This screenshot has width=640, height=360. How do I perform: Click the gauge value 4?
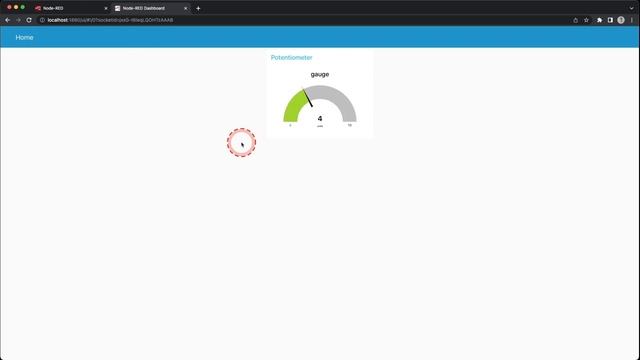pos(320,118)
